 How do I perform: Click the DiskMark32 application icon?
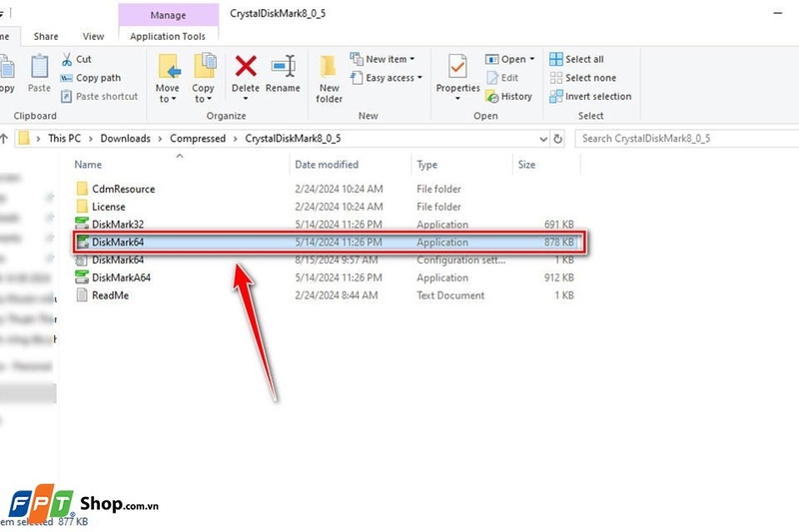[x=82, y=223]
